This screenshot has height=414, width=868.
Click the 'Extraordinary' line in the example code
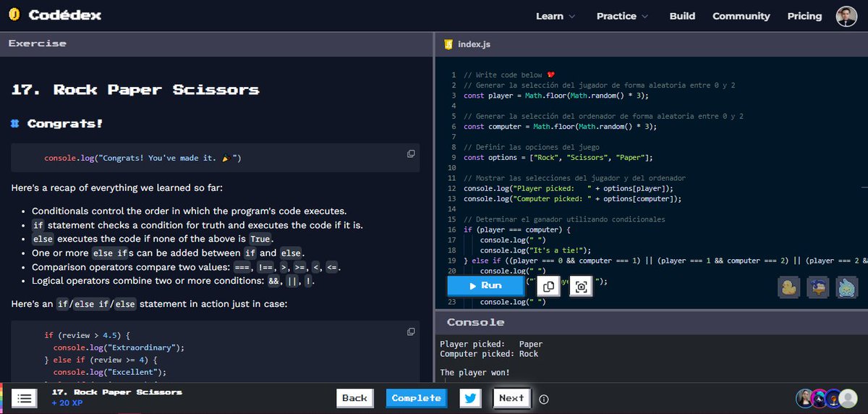pos(119,347)
